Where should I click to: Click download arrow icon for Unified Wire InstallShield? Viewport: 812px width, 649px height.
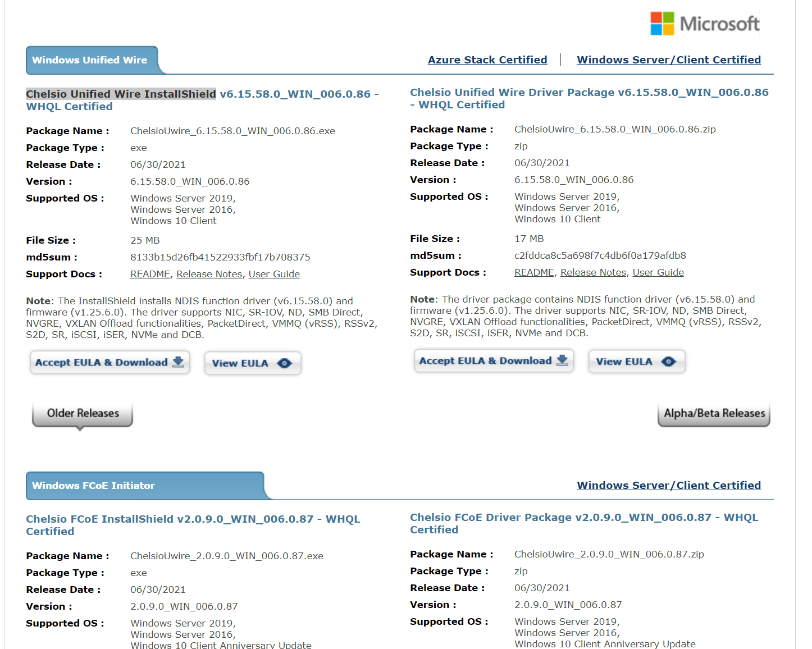click(178, 362)
